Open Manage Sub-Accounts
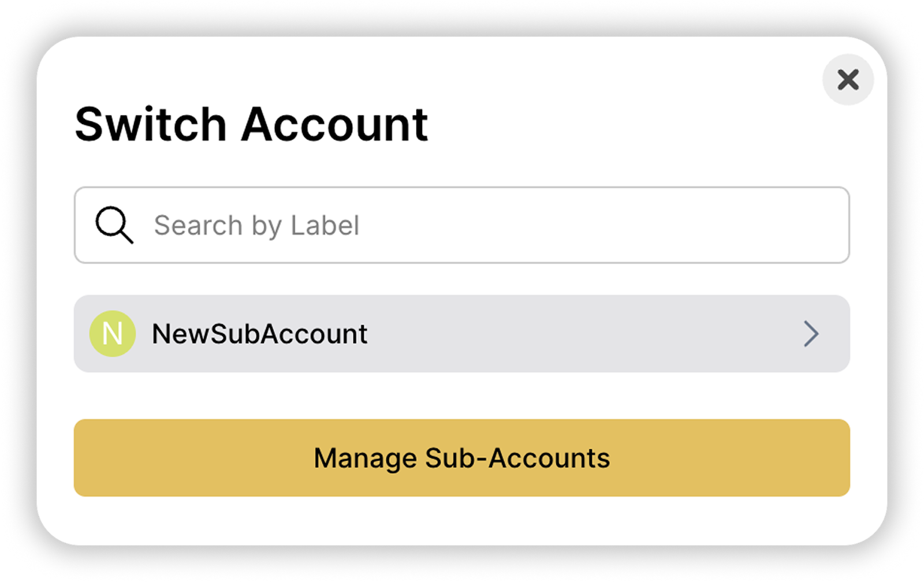This screenshot has width=924, height=582. [462, 458]
